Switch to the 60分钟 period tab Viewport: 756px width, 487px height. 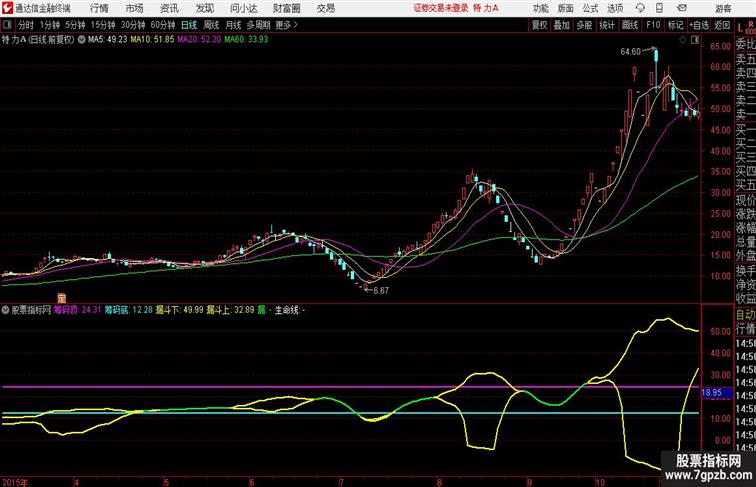(x=162, y=25)
